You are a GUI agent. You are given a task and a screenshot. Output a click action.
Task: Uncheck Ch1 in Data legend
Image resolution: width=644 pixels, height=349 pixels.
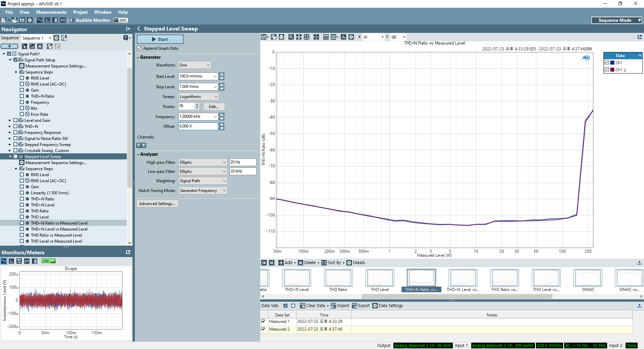(x=607, y=62)
